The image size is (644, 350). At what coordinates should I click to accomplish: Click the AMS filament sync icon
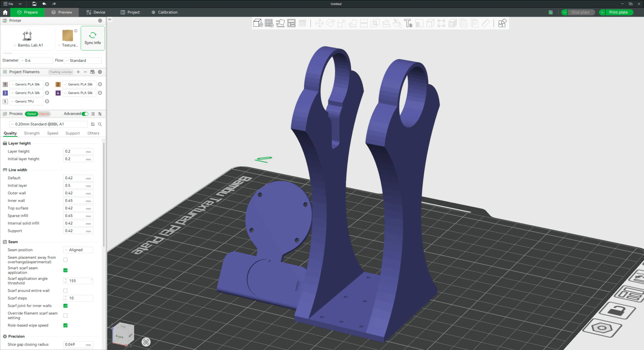[x=93, y=72]
